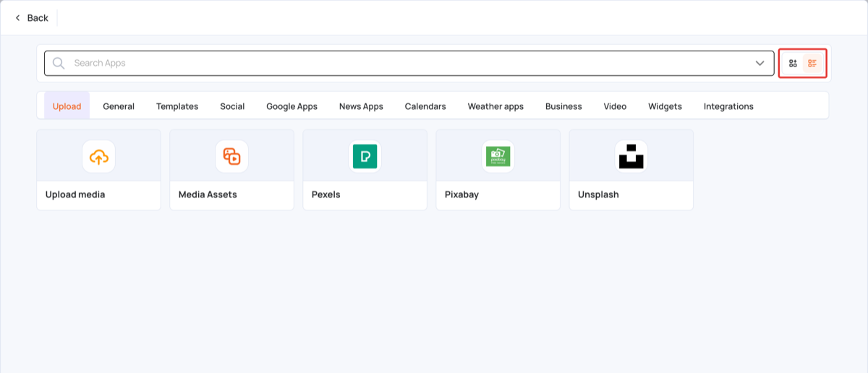Open the Templates tab
The image size is (868, 373).
(x=177, y=106)
